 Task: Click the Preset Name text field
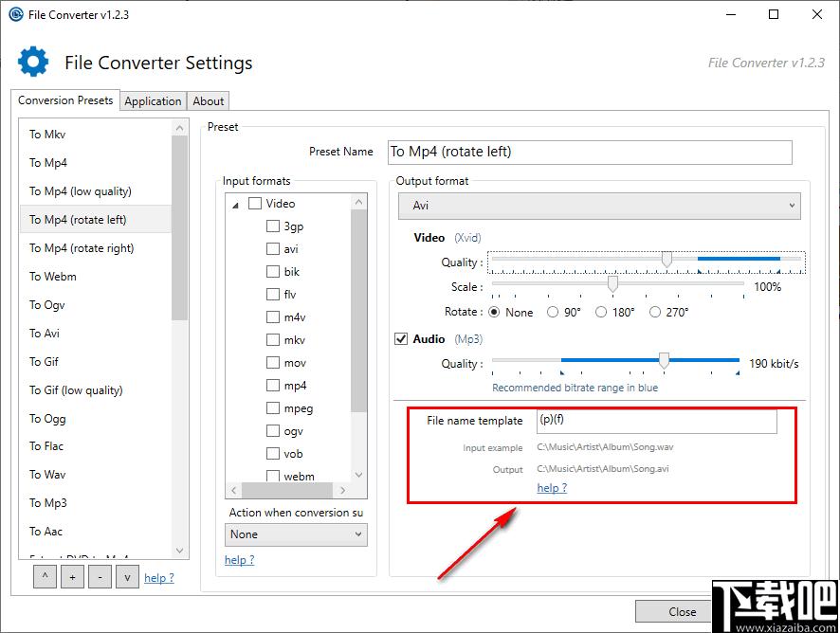[x=590, y=153]
